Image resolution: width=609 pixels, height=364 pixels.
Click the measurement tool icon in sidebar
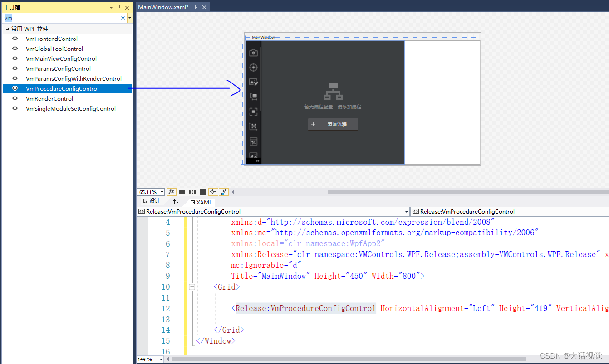[x=254, y=97]
